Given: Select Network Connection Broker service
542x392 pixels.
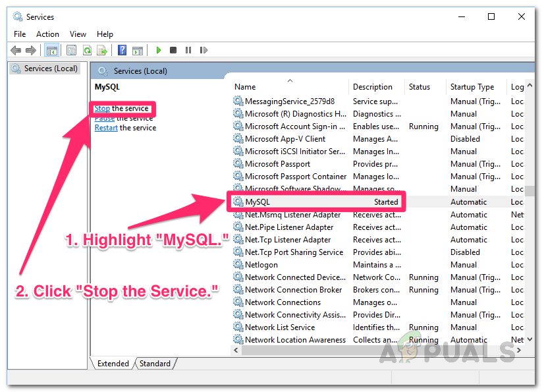Looking at the screenshot, I should point(294,290).
